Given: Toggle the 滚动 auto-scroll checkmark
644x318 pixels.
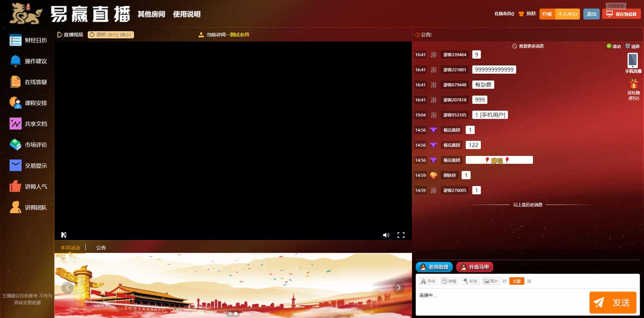Looking at the screenshot, I should [609, 46].
